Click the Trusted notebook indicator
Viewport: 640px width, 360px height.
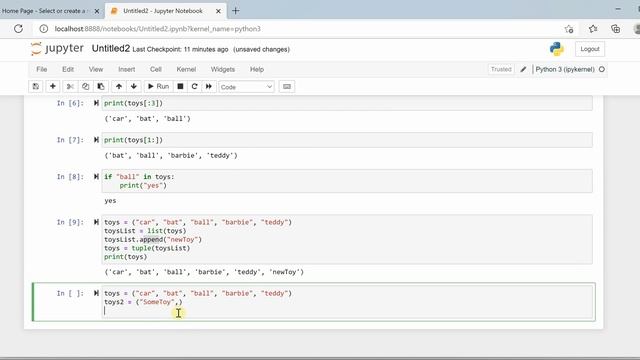coord(501,69)
